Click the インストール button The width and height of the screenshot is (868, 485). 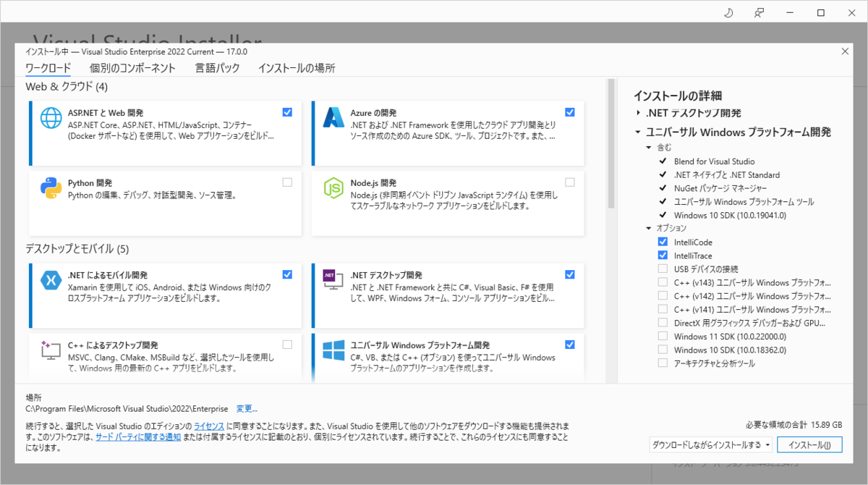point(809,444)
